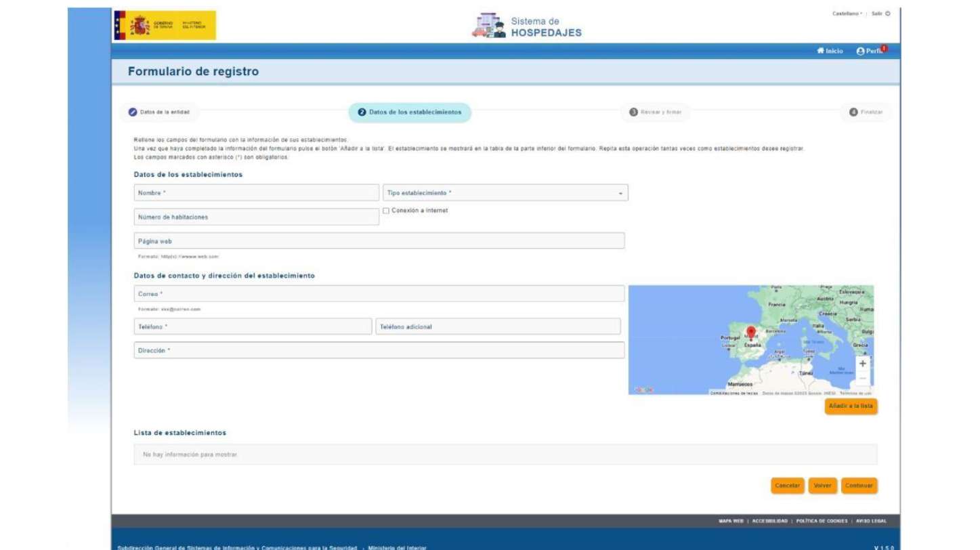This screenshot has height=550, width=980.
Task: Click Combinaciones de teclas on the map
Action: pos(734,393)
